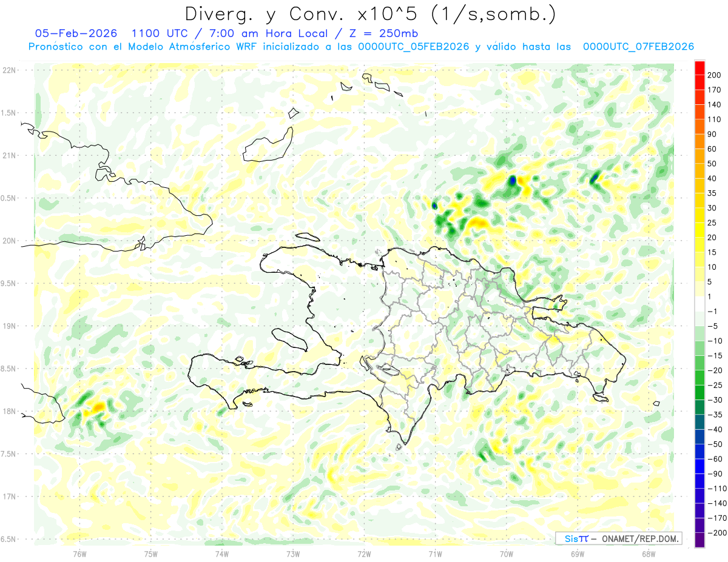The image size is (728, 562).
Task: Click the "71W" longitude label
Action: point(435,554)
